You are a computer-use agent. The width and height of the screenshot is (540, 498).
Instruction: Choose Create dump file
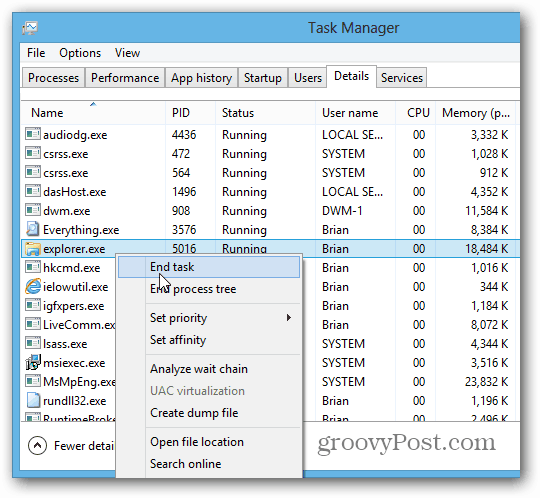[209, 413]
